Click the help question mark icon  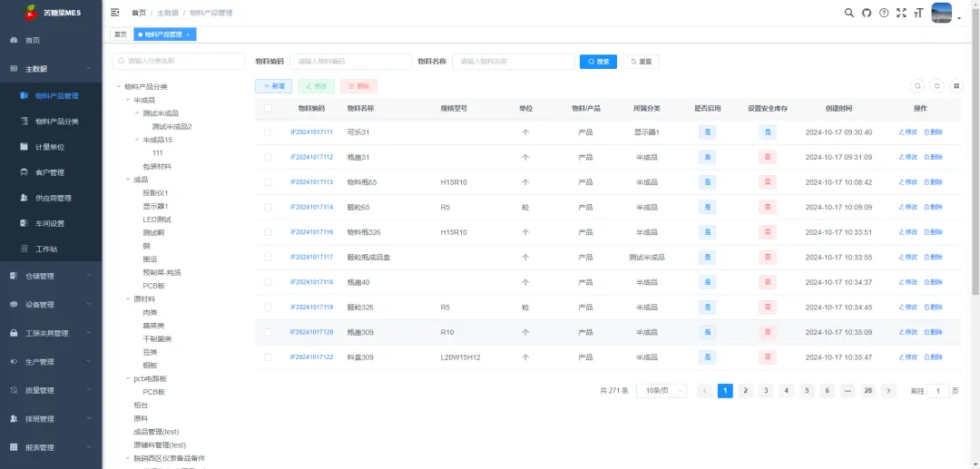(884, 13)
